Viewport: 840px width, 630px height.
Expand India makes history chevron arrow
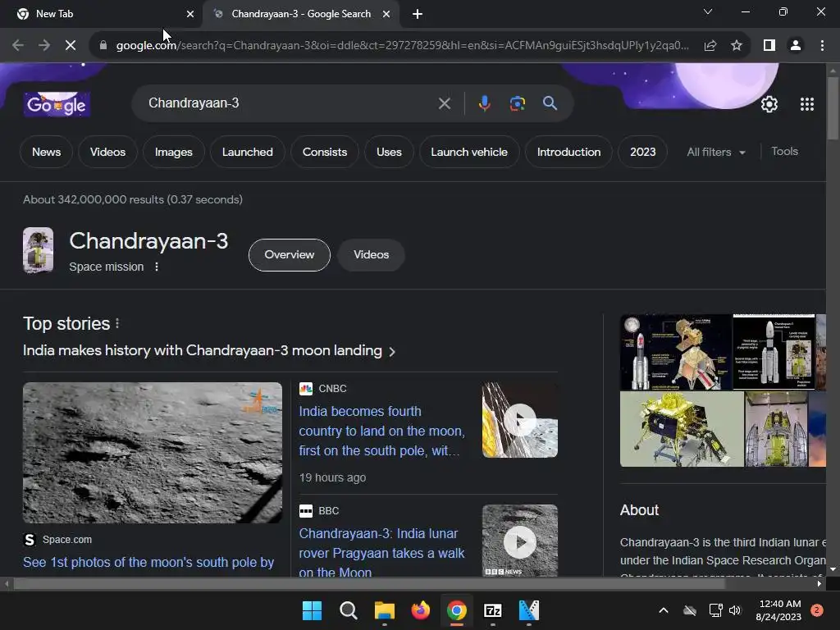click(x=392, y=351)
